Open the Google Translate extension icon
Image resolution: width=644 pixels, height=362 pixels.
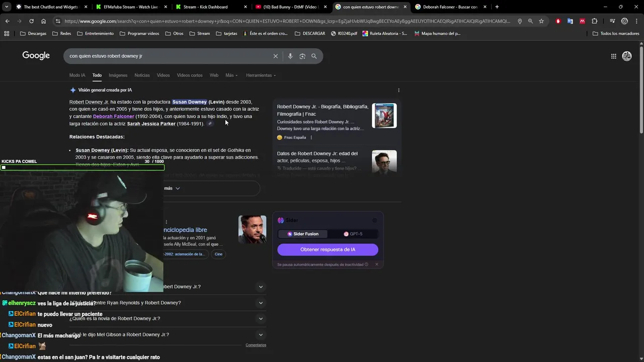coord(570,21)
